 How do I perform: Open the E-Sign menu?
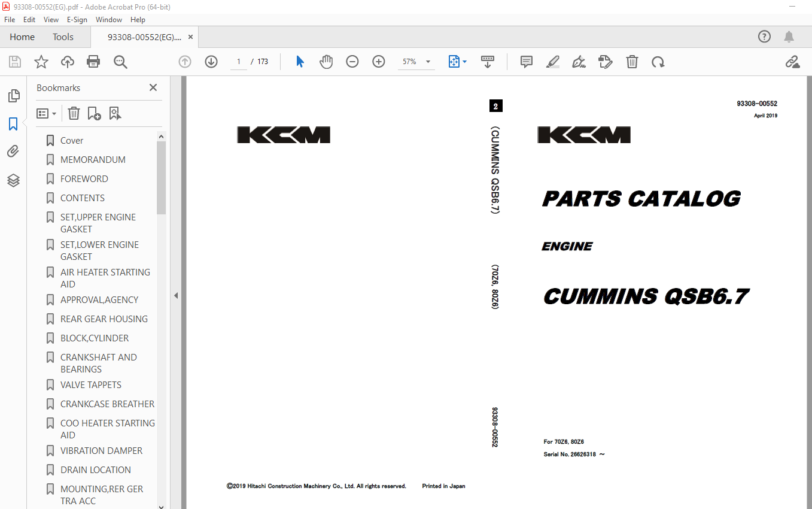point(77,19)
